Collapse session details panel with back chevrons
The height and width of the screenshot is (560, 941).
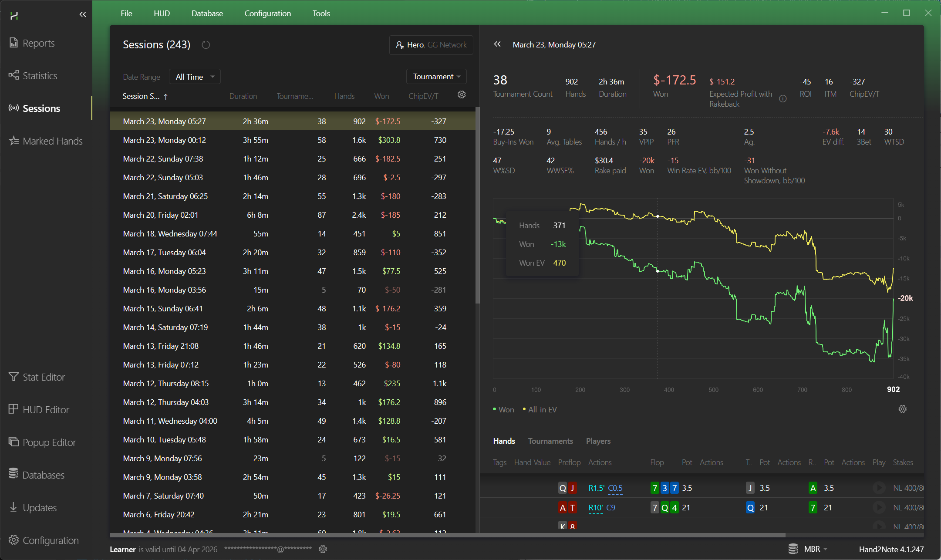click(x=497, y=44)
